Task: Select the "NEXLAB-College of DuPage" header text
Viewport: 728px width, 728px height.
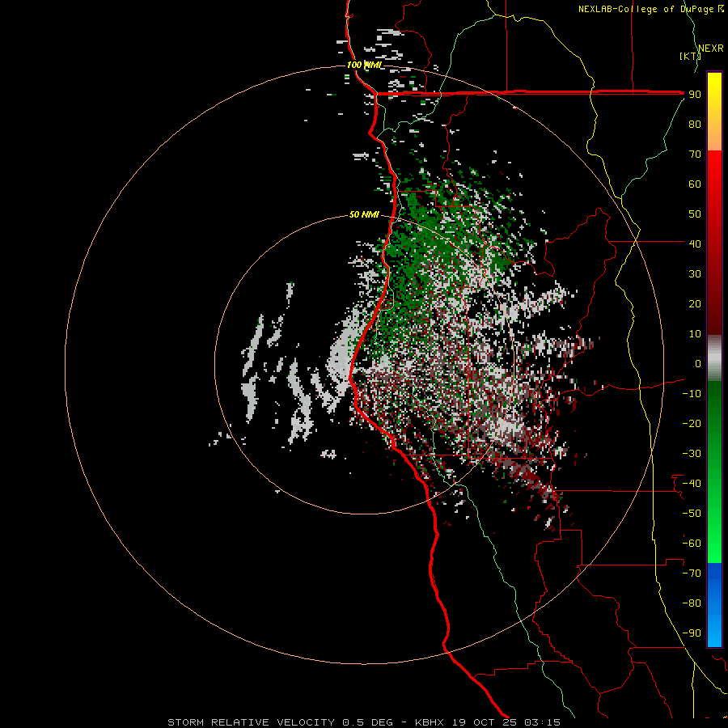Action: [645, 9]
